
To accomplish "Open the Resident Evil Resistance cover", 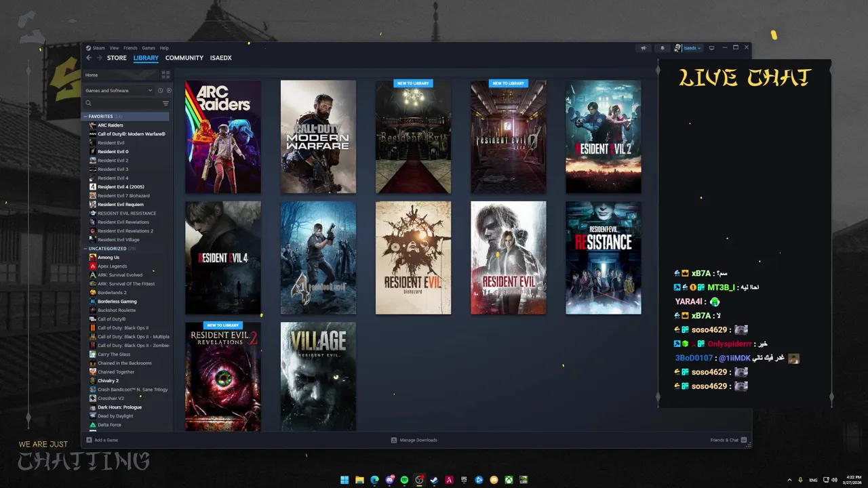I will point(604,258).
